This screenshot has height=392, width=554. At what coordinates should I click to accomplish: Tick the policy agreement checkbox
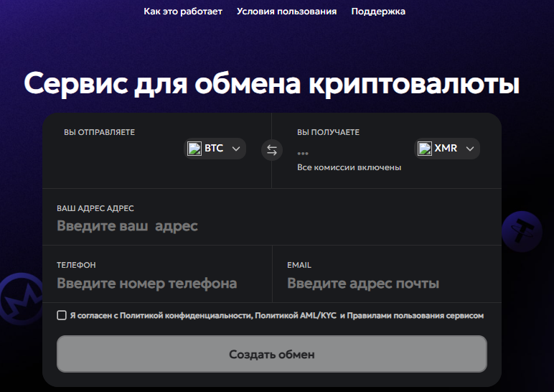[62, 315]
